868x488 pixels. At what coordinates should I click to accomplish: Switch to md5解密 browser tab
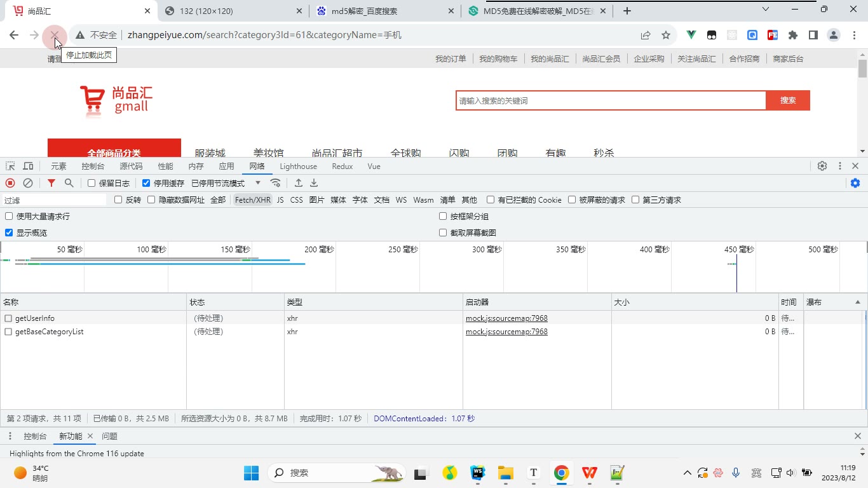(384, 11)
